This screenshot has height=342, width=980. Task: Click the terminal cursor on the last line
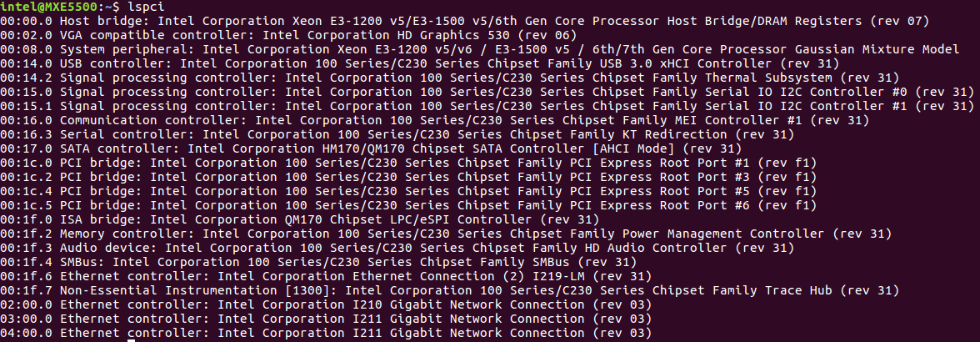point(130,334)
